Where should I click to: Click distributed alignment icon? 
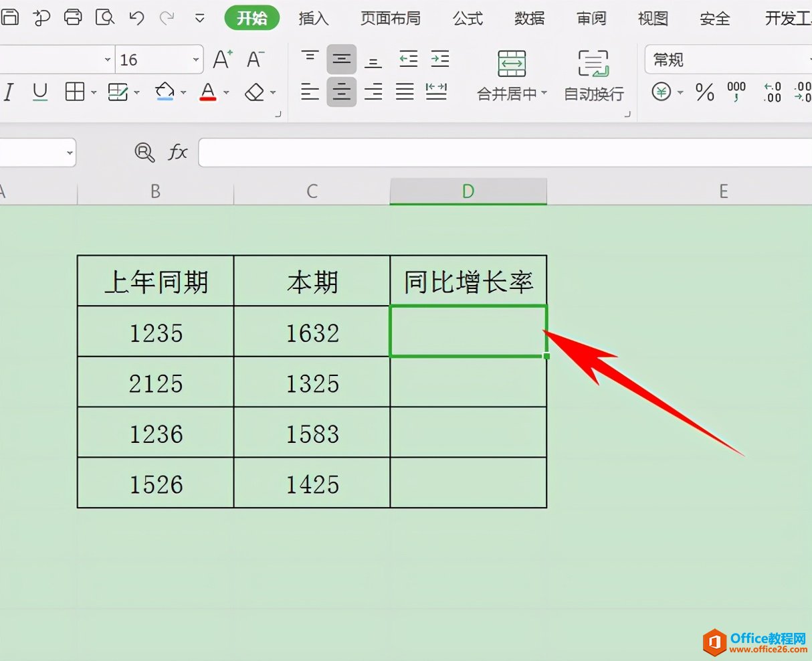(x=436, y=92)
